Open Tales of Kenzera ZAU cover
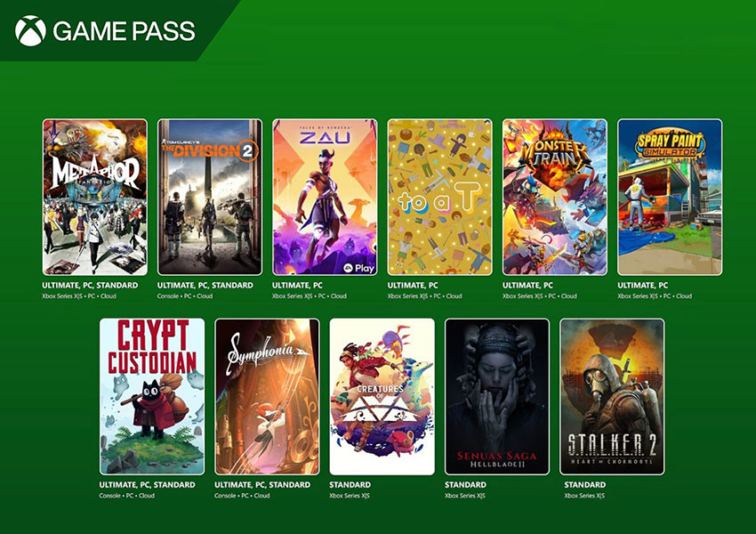Viewport: 756px width, 534px height. [x=325, y=198]
